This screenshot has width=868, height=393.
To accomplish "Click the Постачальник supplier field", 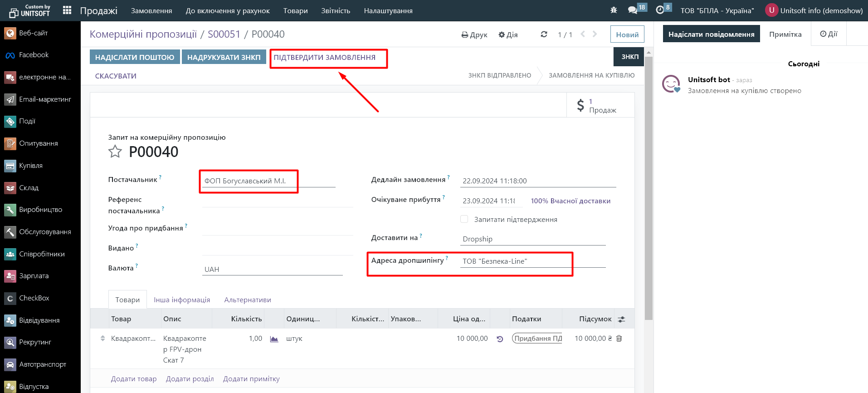I will click(268, 181).
